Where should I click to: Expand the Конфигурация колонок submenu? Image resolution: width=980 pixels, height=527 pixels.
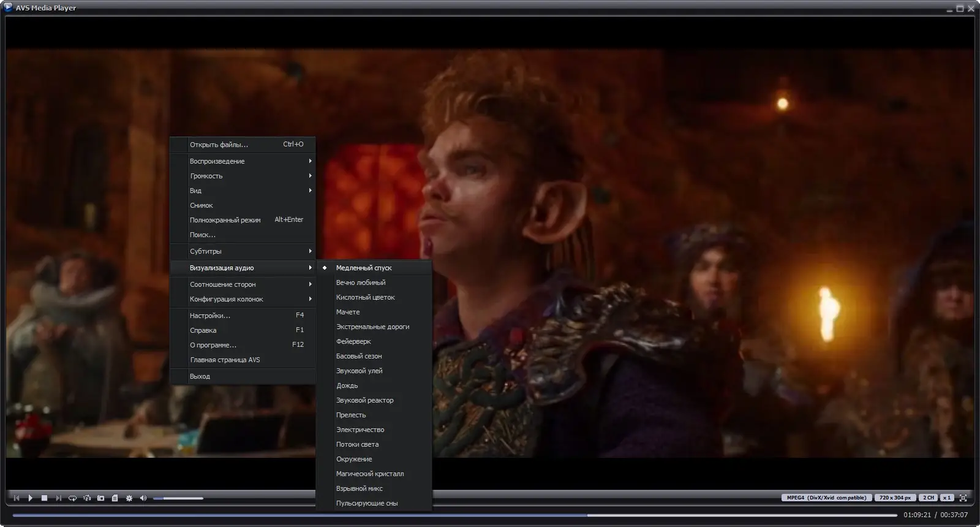243,299
